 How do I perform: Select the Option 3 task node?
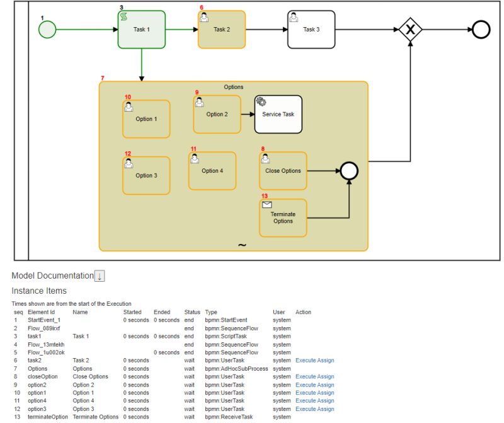[146, 175]
